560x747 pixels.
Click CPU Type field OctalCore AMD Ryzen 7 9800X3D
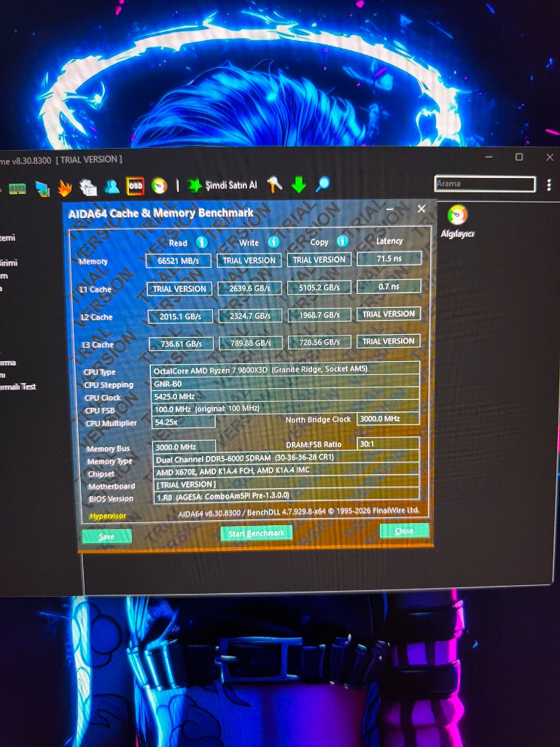tap(285, 369)
